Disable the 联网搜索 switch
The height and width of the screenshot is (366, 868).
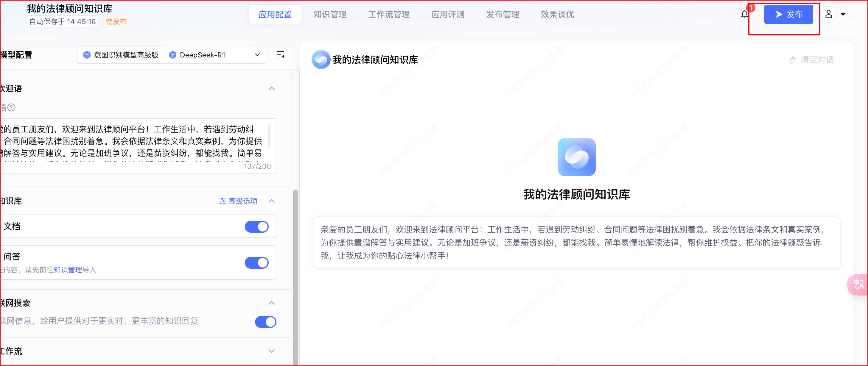[x=265, y=322]
